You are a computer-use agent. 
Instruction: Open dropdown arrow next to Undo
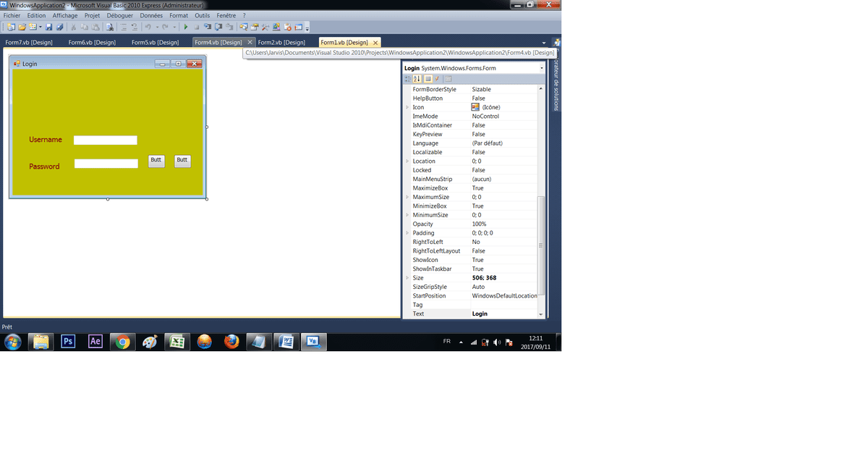pos(157,27)
